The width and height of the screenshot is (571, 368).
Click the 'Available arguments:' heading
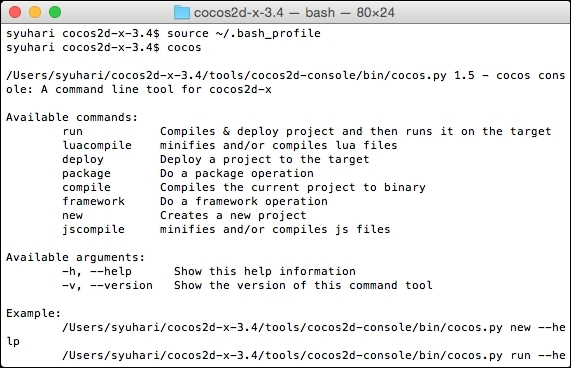point(75,257)
